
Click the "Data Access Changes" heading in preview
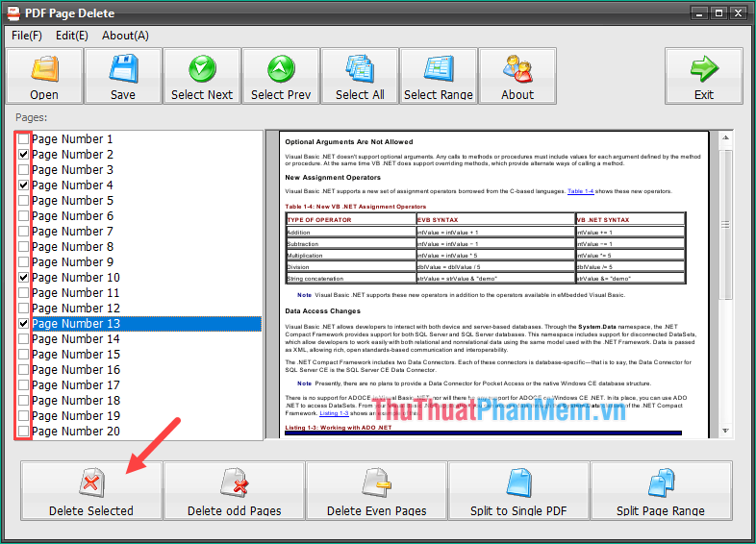(x=322, y=311)
